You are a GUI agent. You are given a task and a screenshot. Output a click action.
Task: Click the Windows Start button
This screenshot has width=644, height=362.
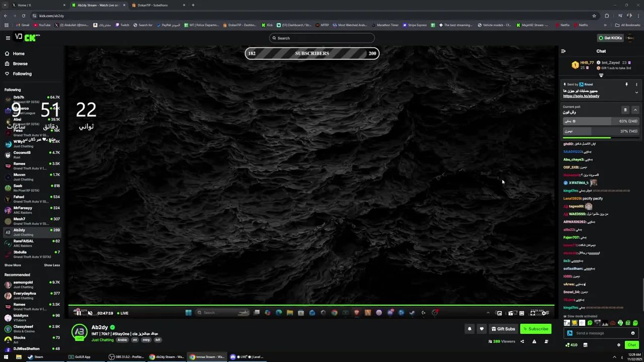click(6, 357)
